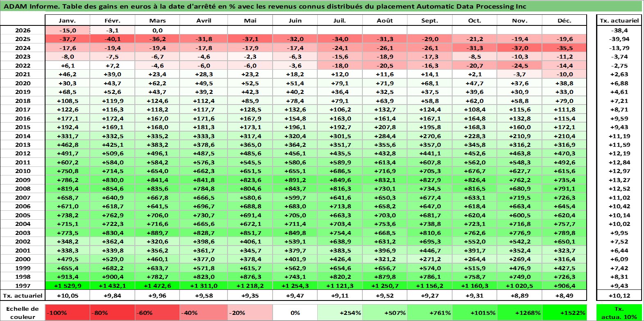Click the 'Tx. actuariel' header of the right column
Screen dimensions: 644x321
coord(619,20)
